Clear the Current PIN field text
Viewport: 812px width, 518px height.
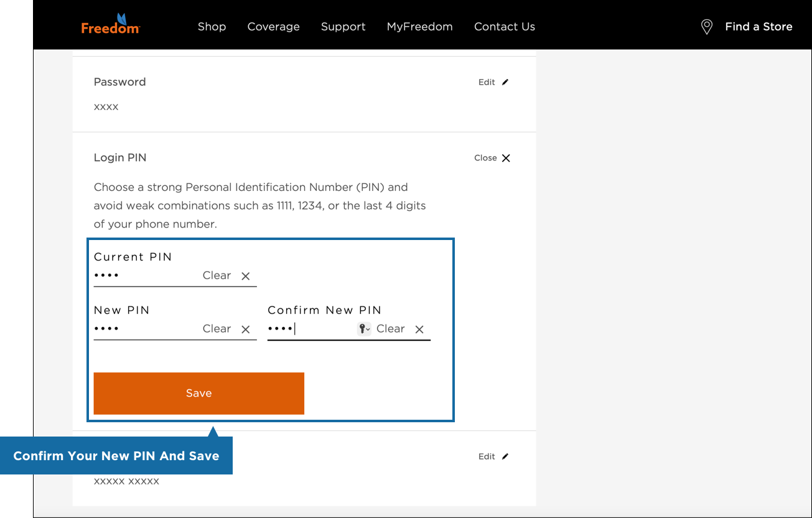tap(217, 275)
